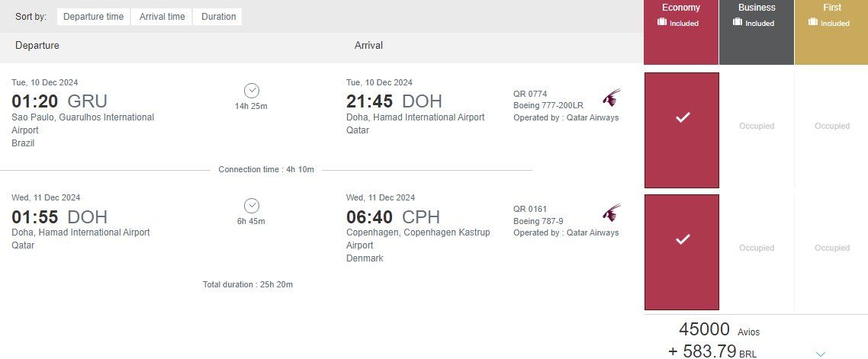The image size is (868, 359).
Task: Click the Qatar Airways logo for flight QR 0774
Action: click(x=611, y=98)
